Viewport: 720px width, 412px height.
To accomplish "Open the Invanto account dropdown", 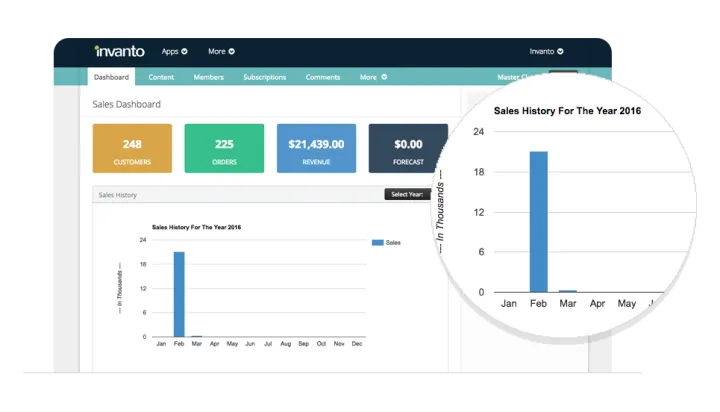I will pos(546,51).
